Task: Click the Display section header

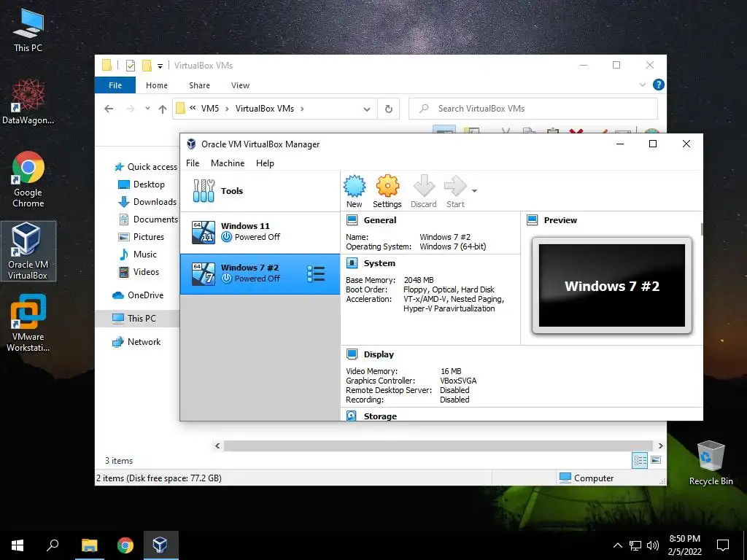Action: (379, 354)
